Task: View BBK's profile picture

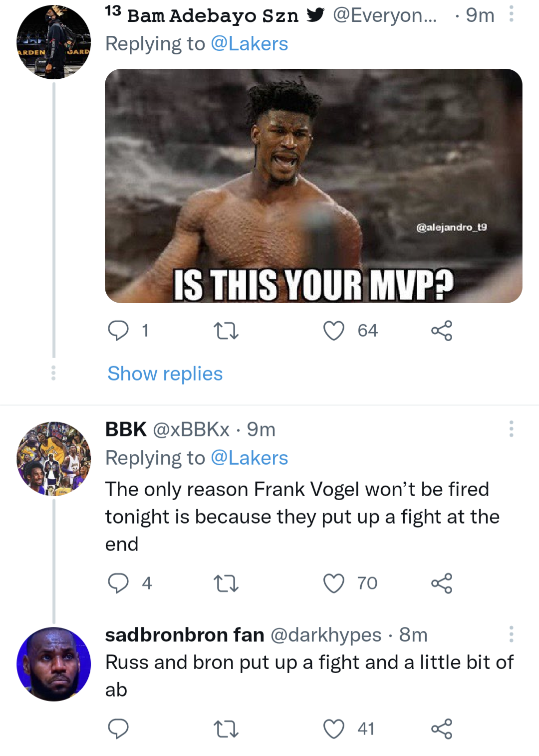Action: click(54, 459)
